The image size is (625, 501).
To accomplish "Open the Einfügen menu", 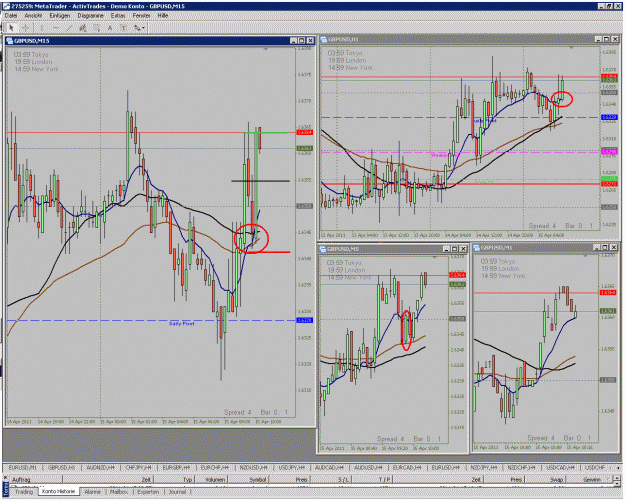I will pyautogui.click(x=59, y=16).
